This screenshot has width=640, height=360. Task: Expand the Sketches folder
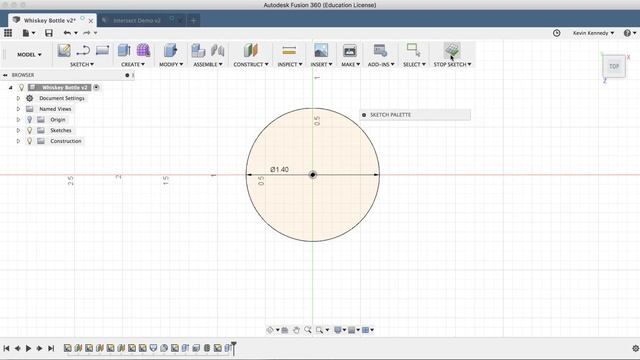pyautogui.click(x=18, y=130)
